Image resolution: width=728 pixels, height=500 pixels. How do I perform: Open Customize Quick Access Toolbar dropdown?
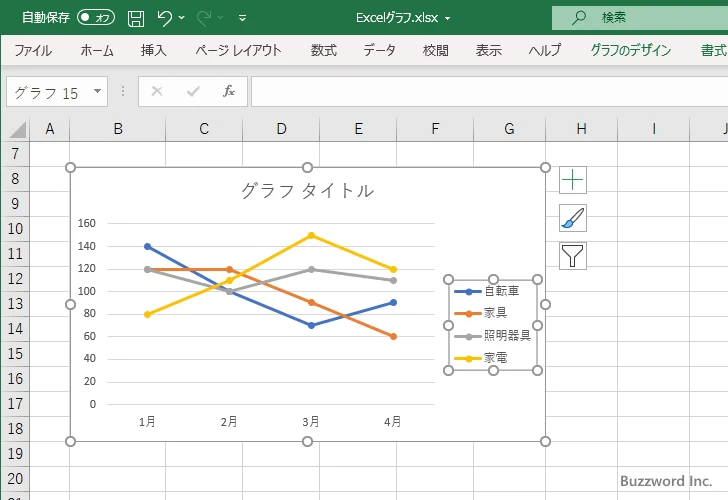pyautogui.click(x=242, y=18)
